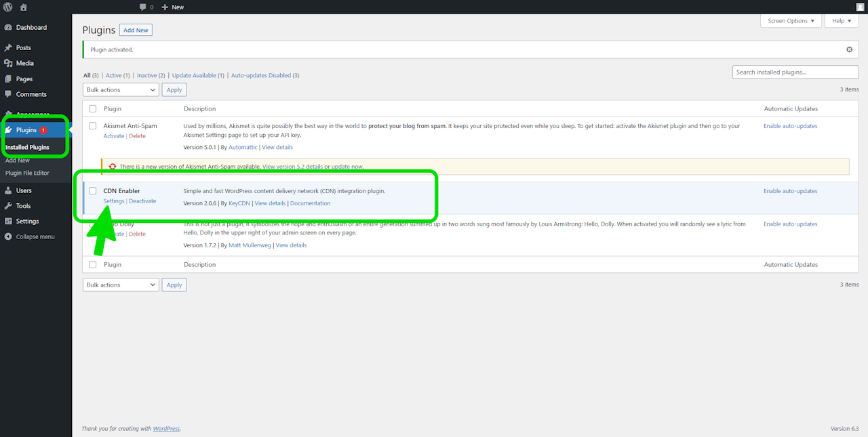The width and height of the screenshot is (868, 437).
Task: Open the KeyCDN author link
Action: click(239, 203)
